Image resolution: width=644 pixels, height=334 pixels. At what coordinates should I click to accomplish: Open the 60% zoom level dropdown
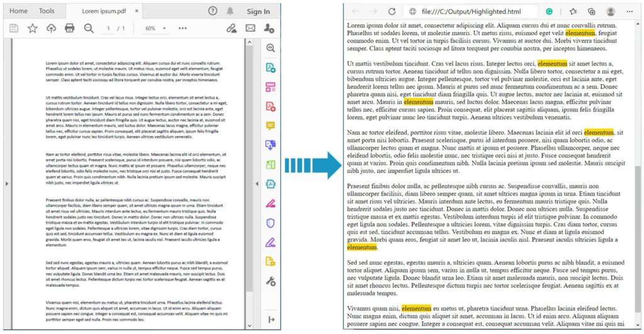pyautogui.click(x=156, y=29)
